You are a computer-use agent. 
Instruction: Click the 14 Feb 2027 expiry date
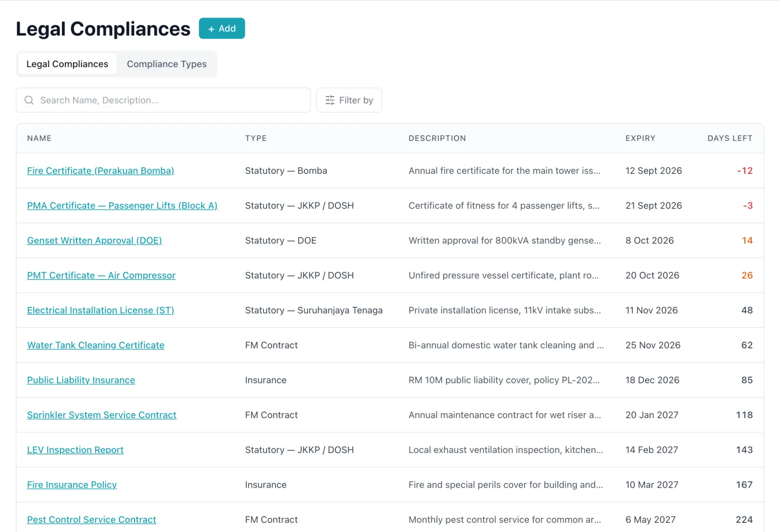pyautogui.click(x=652, y=450)
